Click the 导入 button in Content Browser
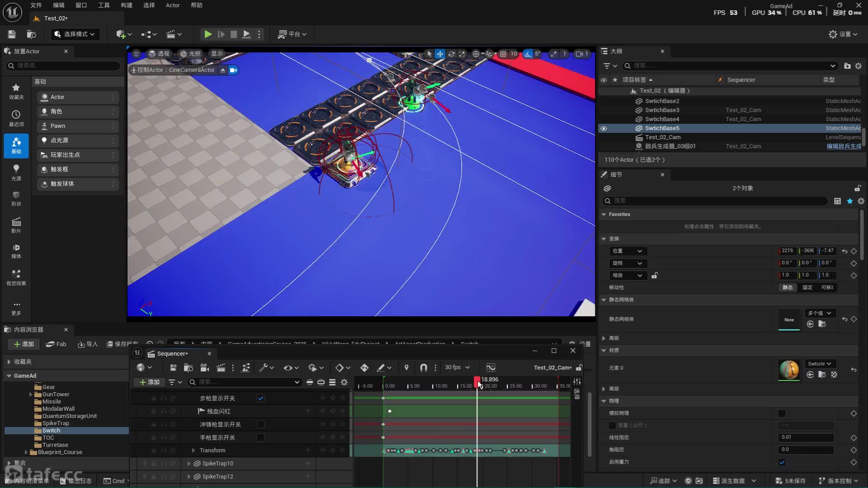The image size is (868, 488). 88,344
